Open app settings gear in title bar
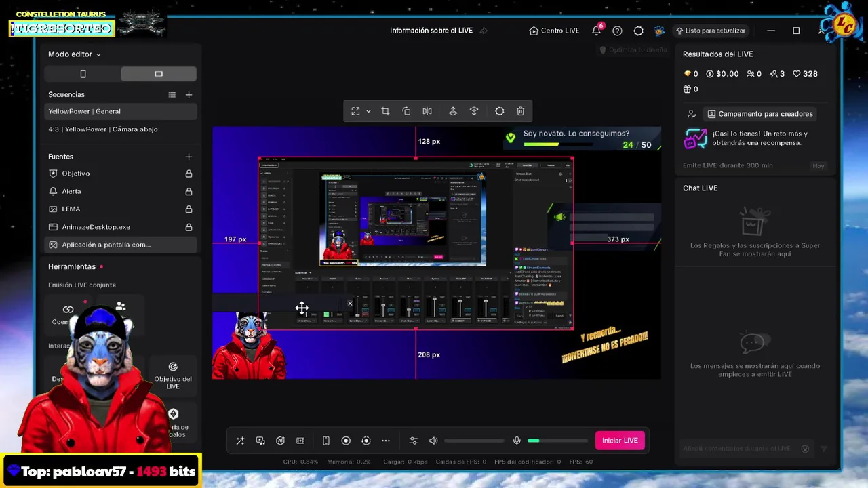Image resolution: width=868 pixels, height=488 pixels. pos(638,30)
